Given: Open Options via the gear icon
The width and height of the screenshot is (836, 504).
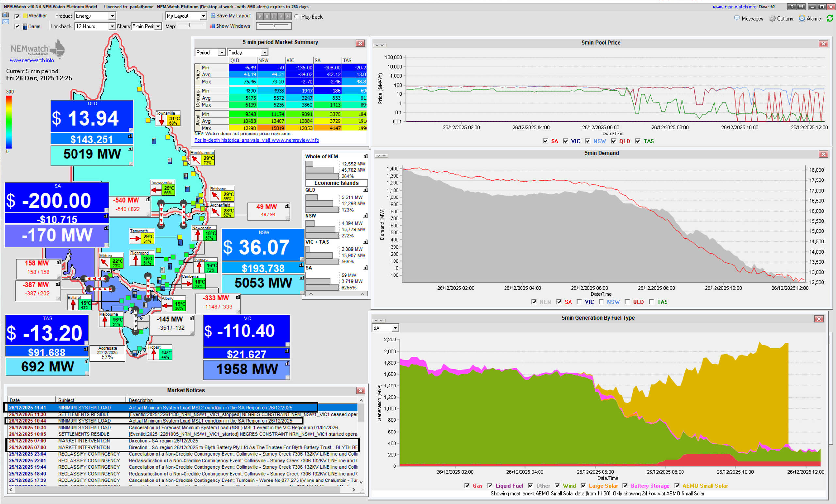Looking at the screenshot, I should (x=772, y=19).
